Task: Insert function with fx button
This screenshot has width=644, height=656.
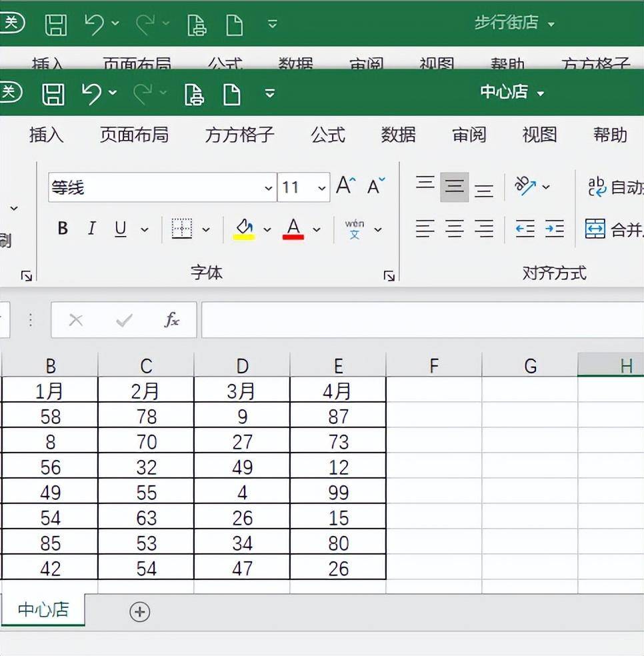Action: pos(172,320)
